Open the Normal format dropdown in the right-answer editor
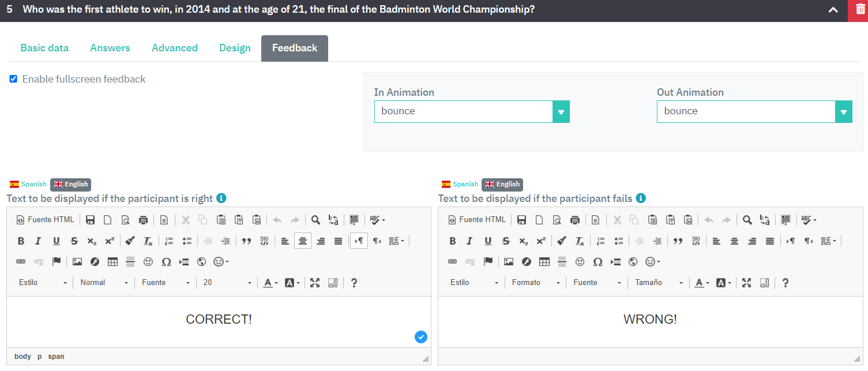 104,283
